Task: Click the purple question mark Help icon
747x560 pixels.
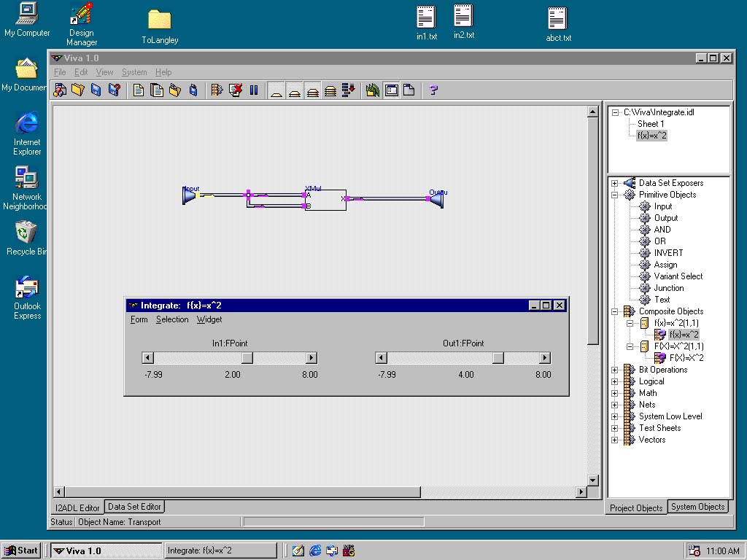Action: pyautogui.click(x=433, y=90)
